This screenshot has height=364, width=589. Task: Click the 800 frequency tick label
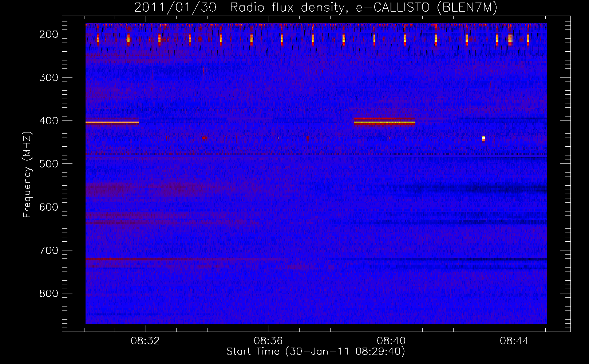[49, 293]
